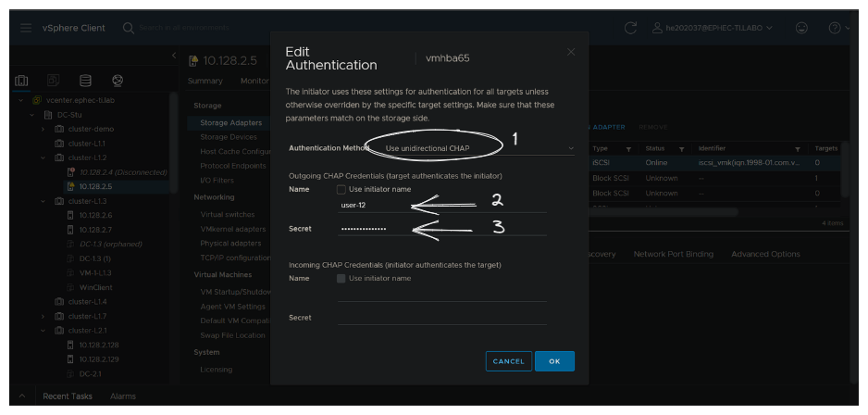
Task: Select Storage Devices in the menu
Action: point(228,137)
